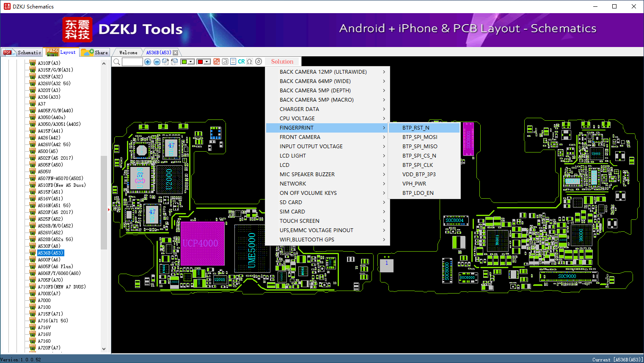Select A600F(A6) in model tree
The width and height of the screenshot is (644, 363).
click(49, 260)
